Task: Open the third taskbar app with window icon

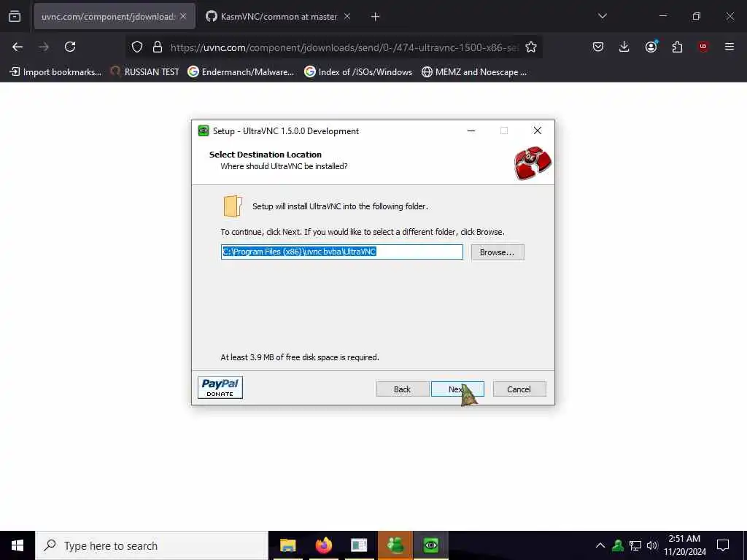Action: point(359,545)
